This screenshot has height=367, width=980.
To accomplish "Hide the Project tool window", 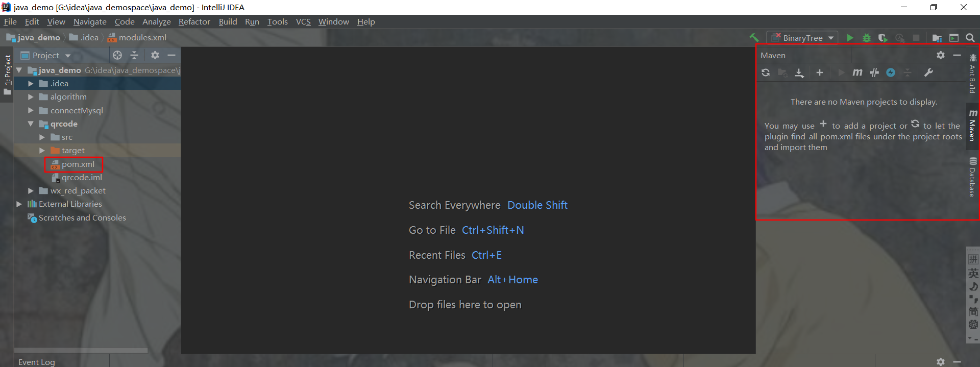I will (171, 55).
